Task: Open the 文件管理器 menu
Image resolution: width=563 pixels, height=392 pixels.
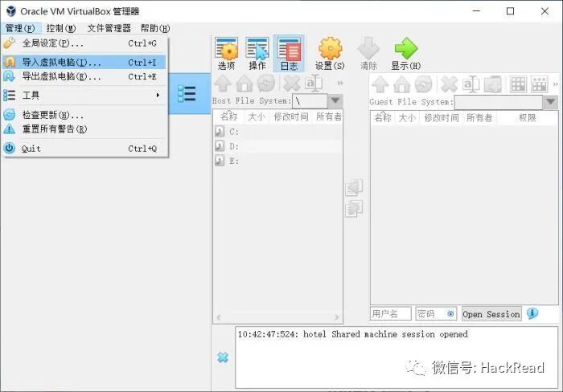Action: (x=109, y=28)
